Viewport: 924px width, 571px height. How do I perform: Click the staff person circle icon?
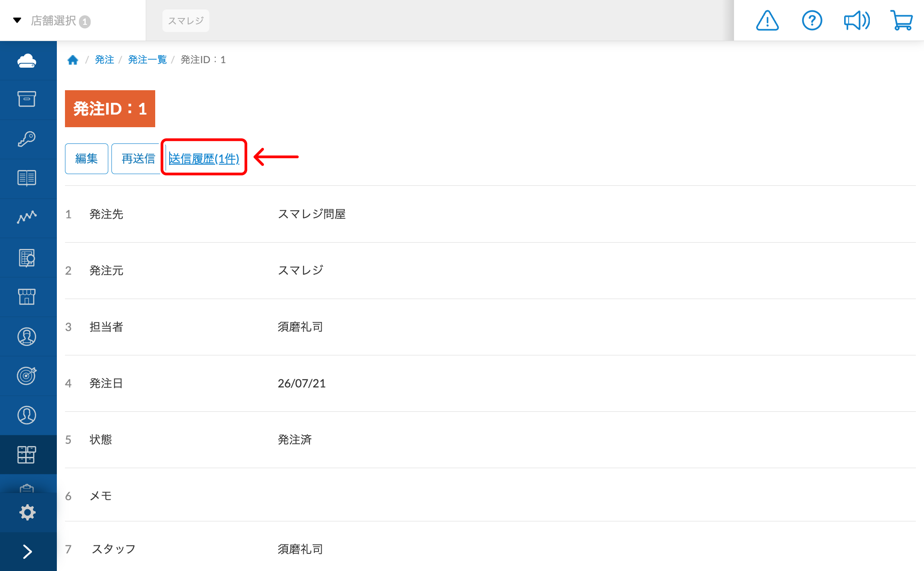point(27,336)
